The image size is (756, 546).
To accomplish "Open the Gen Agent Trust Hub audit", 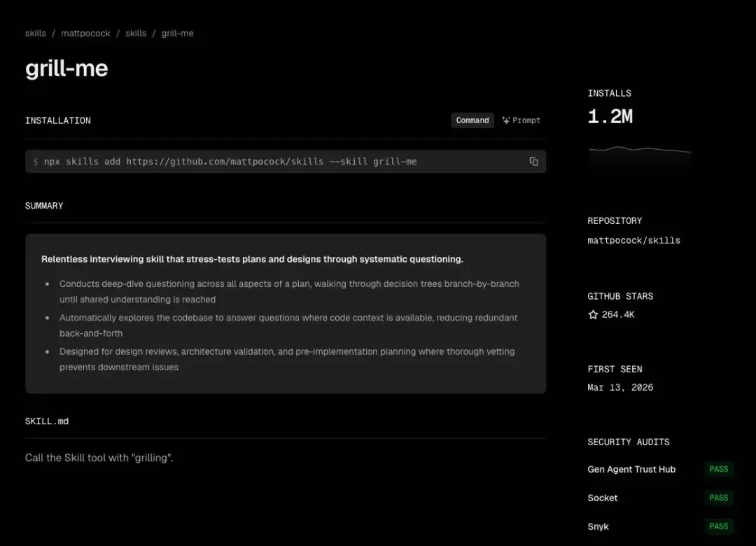I will (631, 469).
